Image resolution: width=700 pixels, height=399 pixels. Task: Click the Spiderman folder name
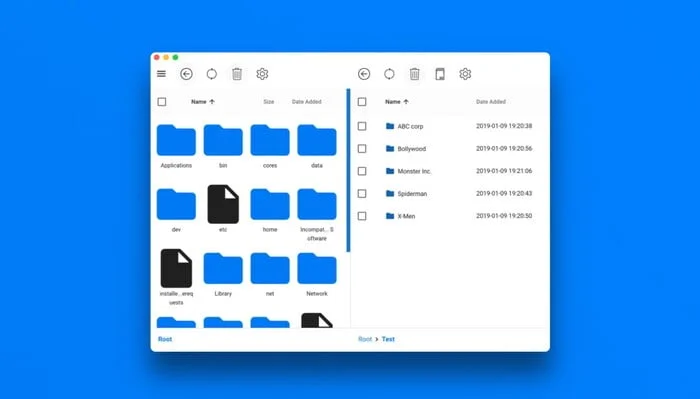point(412,194)
